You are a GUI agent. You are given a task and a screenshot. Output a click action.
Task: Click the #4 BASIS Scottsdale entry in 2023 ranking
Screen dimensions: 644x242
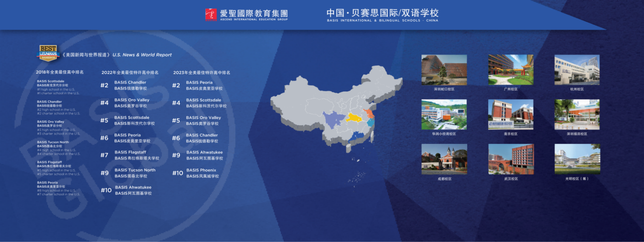point(199,103)
